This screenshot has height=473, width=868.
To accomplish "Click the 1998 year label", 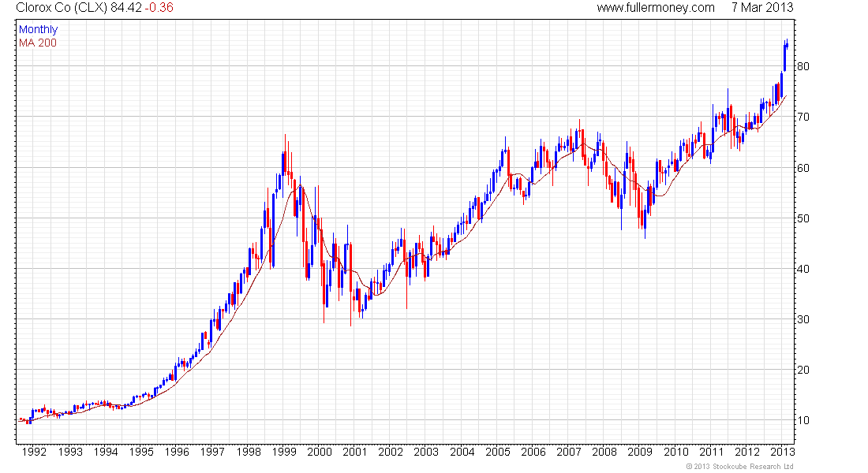I will tap(249, 452).
